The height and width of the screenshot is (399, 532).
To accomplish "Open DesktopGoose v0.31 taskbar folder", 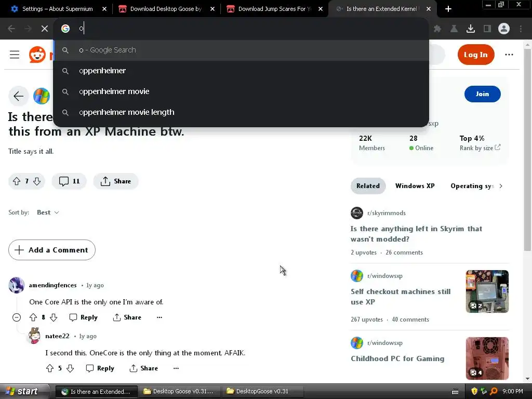I will (x=262, y=391).
